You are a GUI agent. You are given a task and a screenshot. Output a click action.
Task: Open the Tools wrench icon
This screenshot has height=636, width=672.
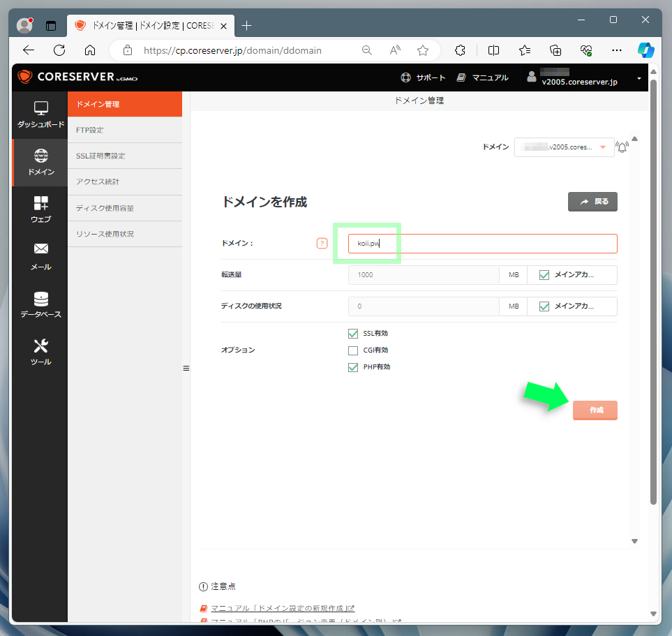(40, 346)
